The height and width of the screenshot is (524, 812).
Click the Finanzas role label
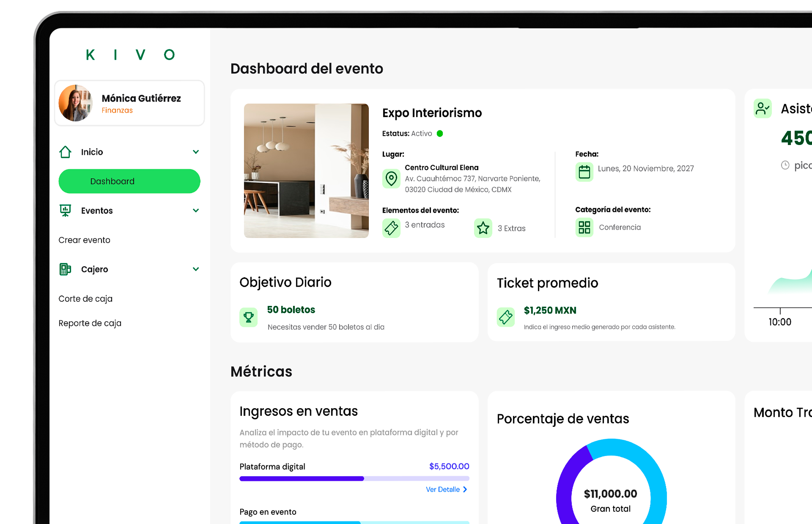click(117, 110)
